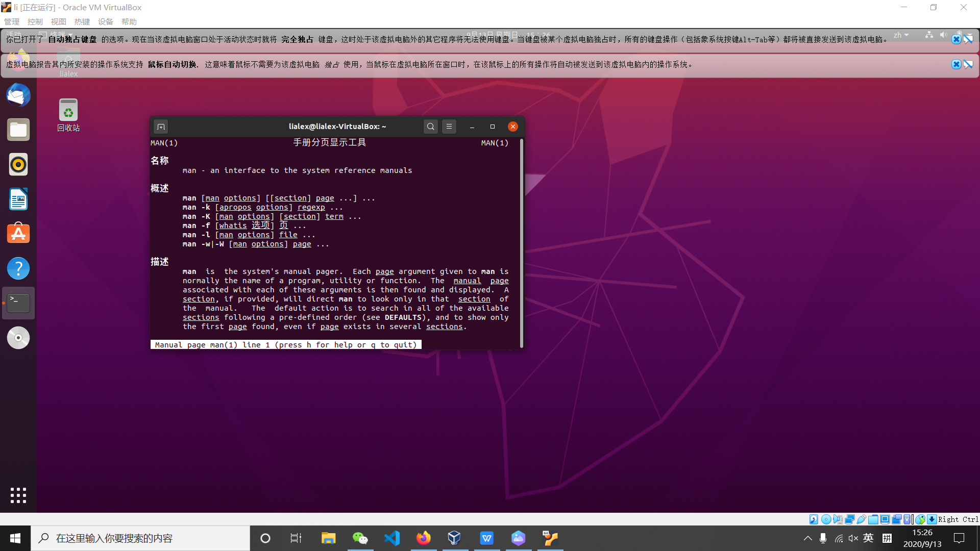Open the zh language dropdown in the Ubuntu top bar

(x=900, y=35)
